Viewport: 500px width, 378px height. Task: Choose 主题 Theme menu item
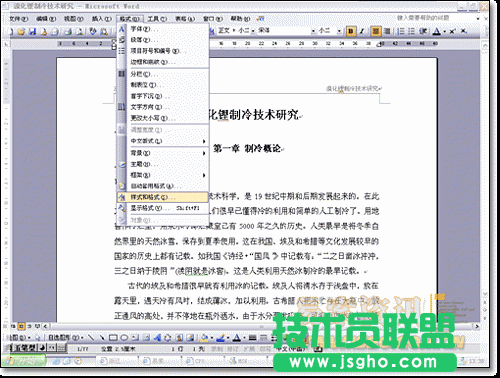tap(163, 164)
